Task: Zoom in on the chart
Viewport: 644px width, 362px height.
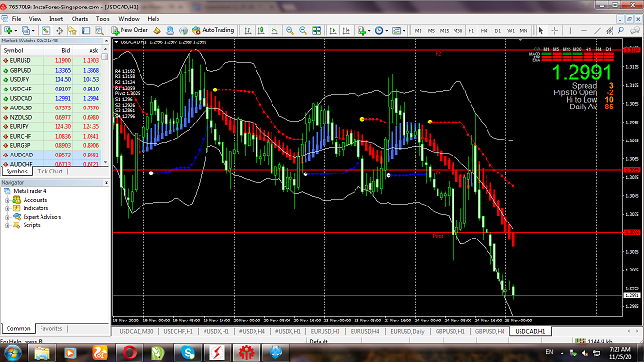Action: pyautogui.click(x=290, y=30)
